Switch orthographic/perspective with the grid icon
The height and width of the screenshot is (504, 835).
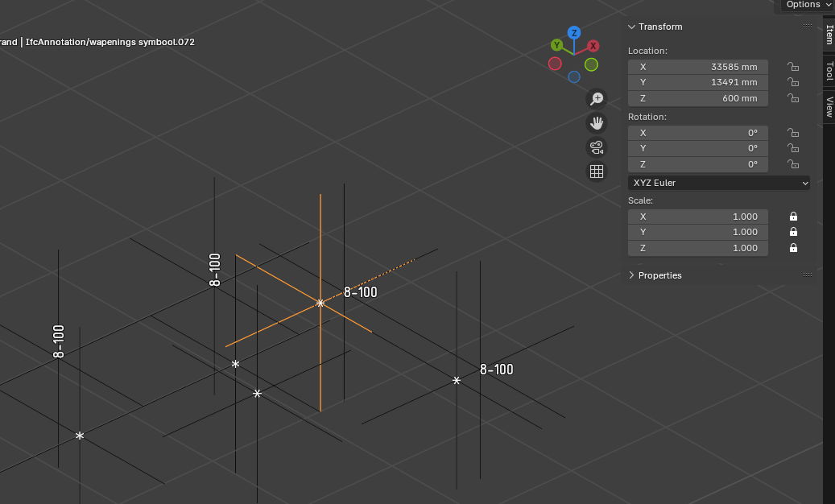597,171
